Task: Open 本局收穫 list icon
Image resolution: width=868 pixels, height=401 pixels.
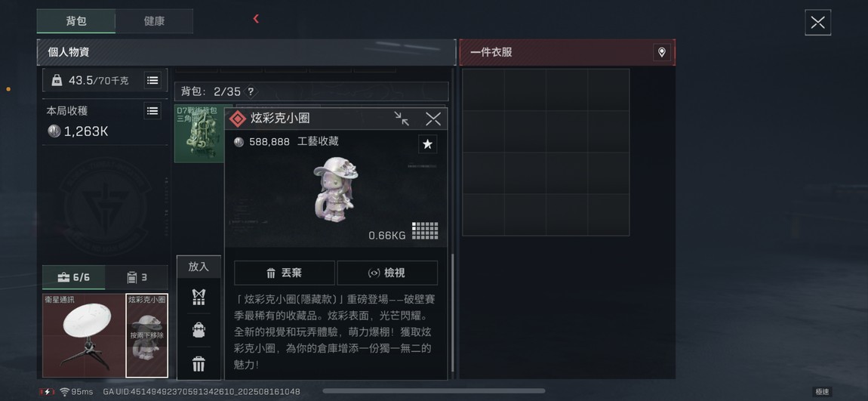Action: click(152, 111)
